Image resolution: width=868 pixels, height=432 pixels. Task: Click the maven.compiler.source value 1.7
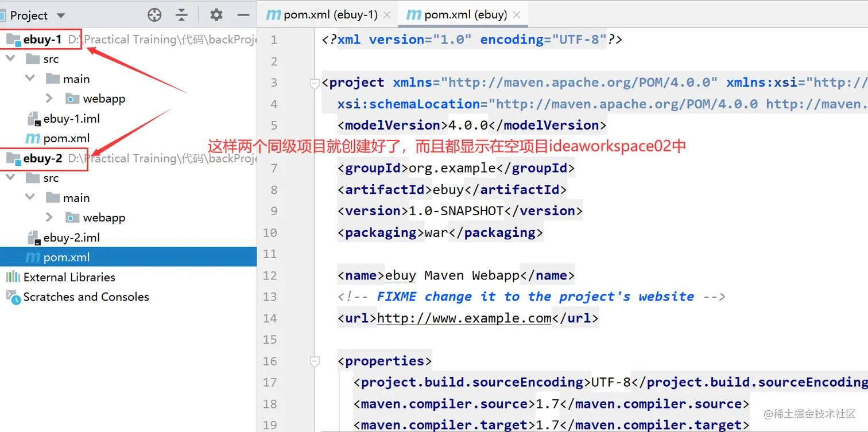pyautogui.click(x=548, y=404)
